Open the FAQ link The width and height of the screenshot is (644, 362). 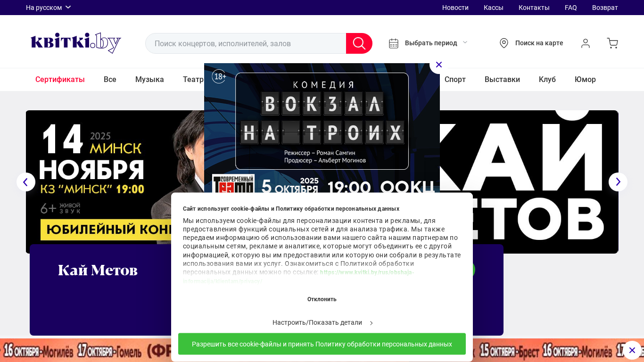pyautogui.click(x=571, y=8)
